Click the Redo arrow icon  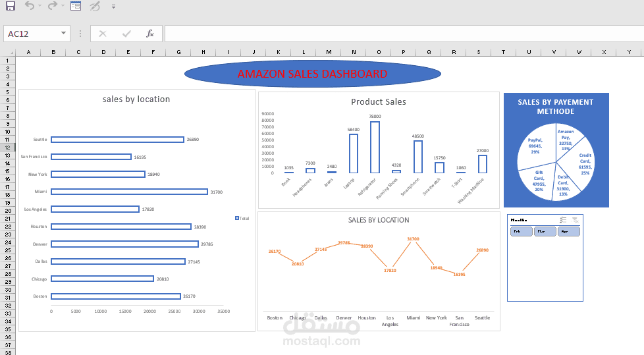click(52, 6)
